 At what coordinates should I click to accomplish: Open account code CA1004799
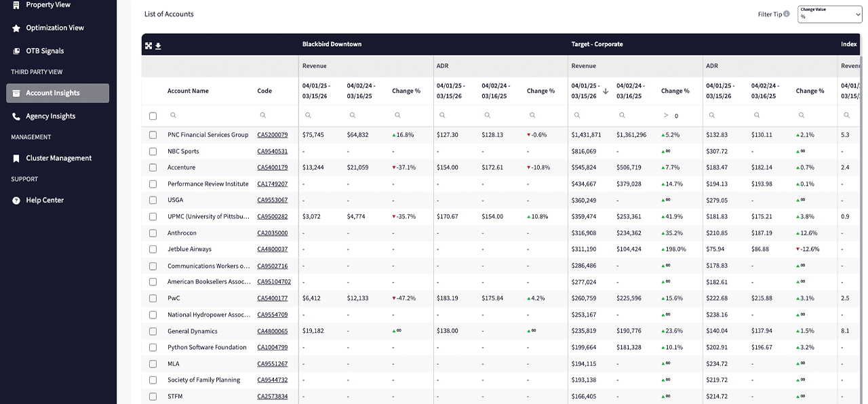coord(272,347)
